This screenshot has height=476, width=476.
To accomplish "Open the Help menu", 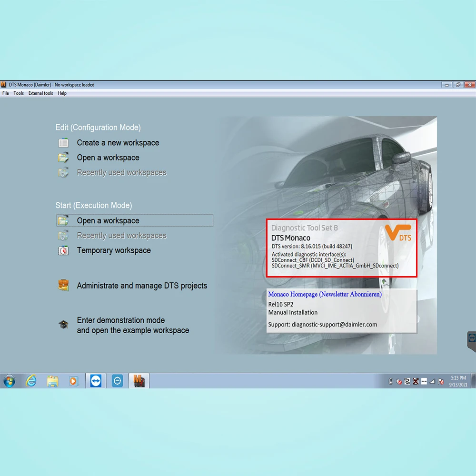I will click(62, 93).
